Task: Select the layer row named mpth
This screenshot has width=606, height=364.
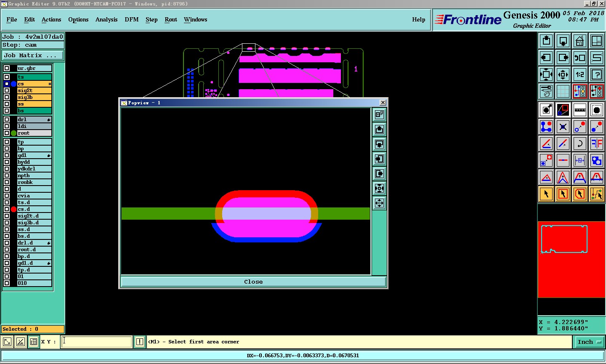Action: pyautogui.click(x=34, y=175)
